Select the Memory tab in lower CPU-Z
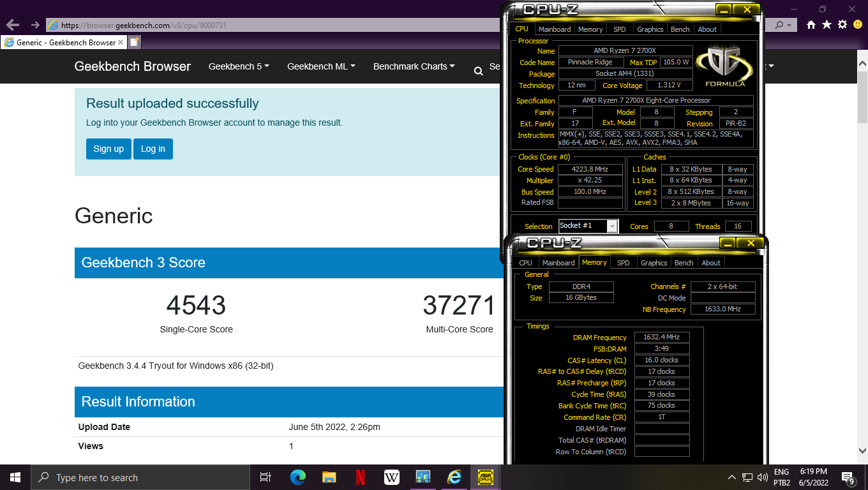 tap(594, 262)
